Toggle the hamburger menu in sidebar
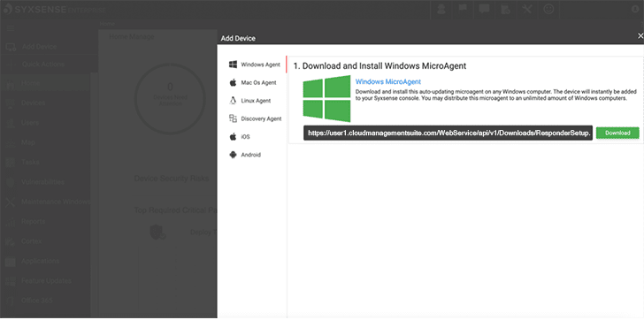644x320 pixels. click(11, 28)
